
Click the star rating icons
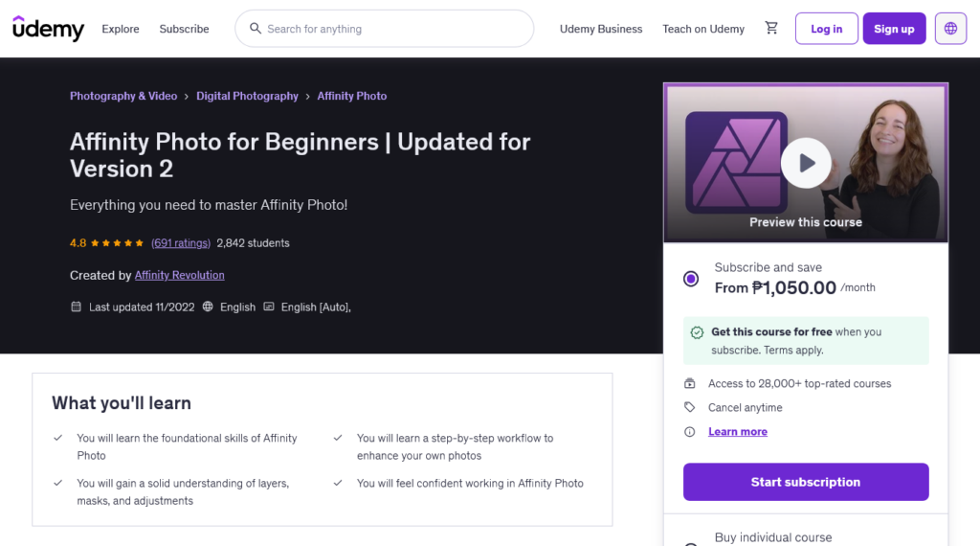(x=117, y=243)
